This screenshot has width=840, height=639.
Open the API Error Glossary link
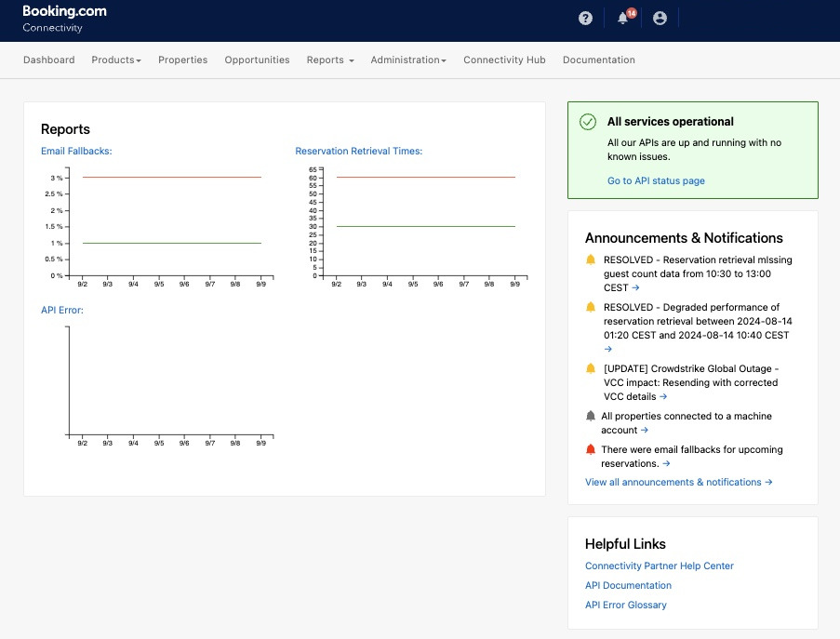[625, 605]
